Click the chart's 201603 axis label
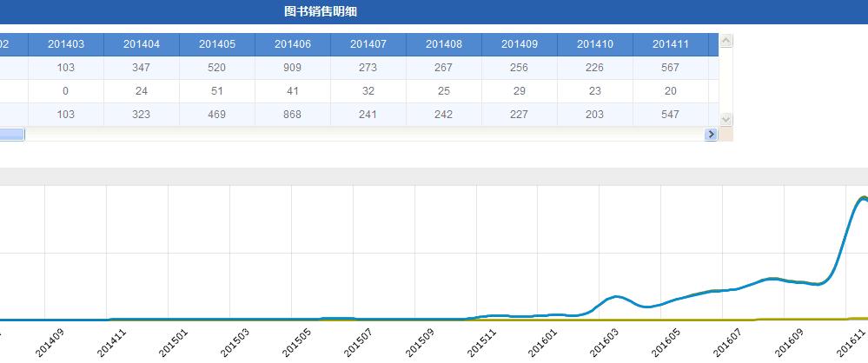Screen dimensions: 868x363 605,343
